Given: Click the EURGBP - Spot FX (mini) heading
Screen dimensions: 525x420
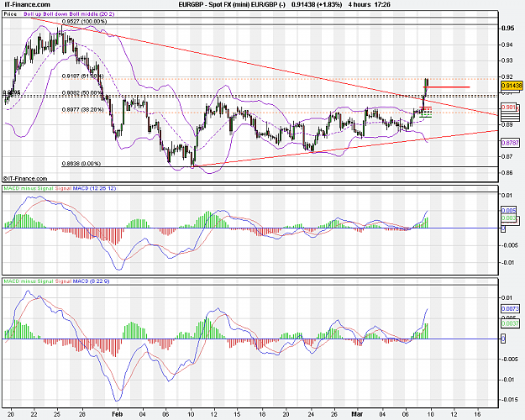Looking at the screenshot, I should click(x=213, y=5).
